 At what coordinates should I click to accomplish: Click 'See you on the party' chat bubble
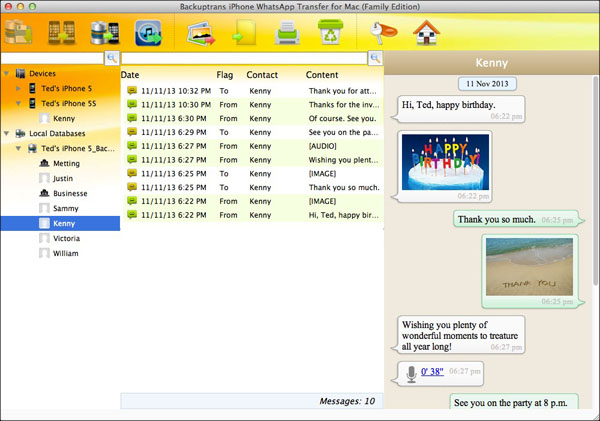[514, 402]
